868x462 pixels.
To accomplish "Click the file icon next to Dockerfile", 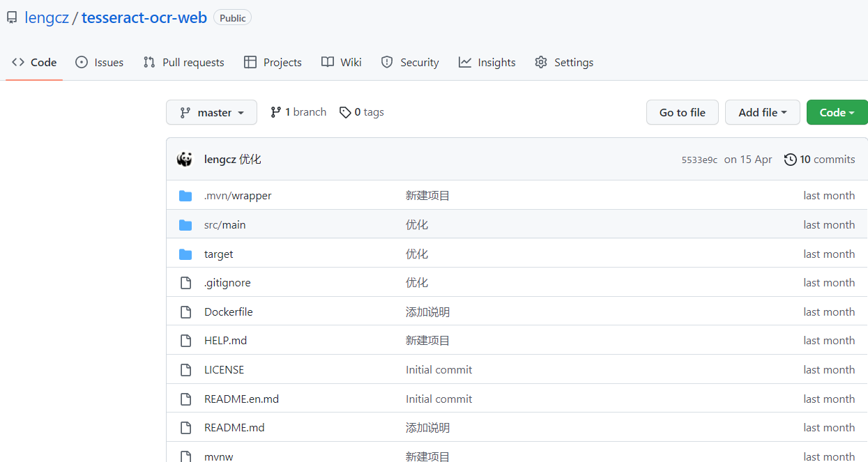I will tap(185, 312).
